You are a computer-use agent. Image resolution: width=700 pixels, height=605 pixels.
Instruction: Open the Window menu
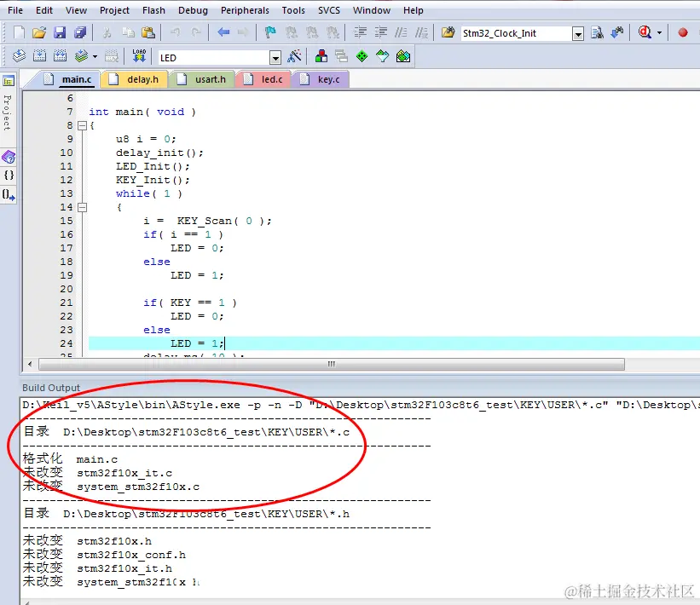pos(372,10)
